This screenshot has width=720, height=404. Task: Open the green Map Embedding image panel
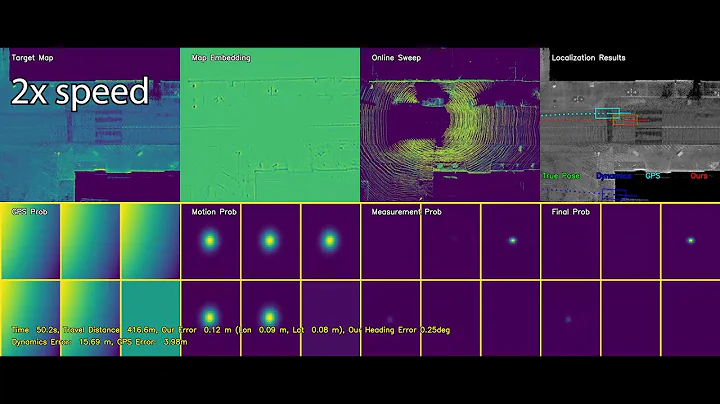(270, 124)
